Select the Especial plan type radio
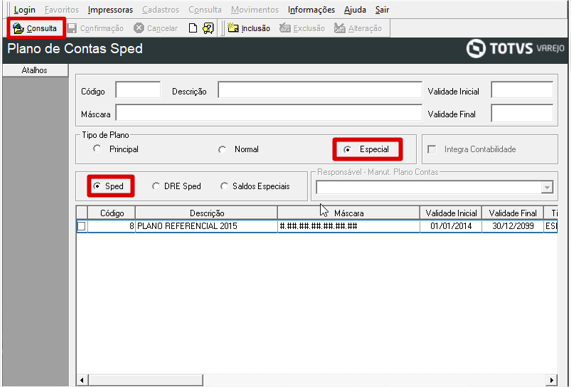The image size is (571, 387). point(347,149)
